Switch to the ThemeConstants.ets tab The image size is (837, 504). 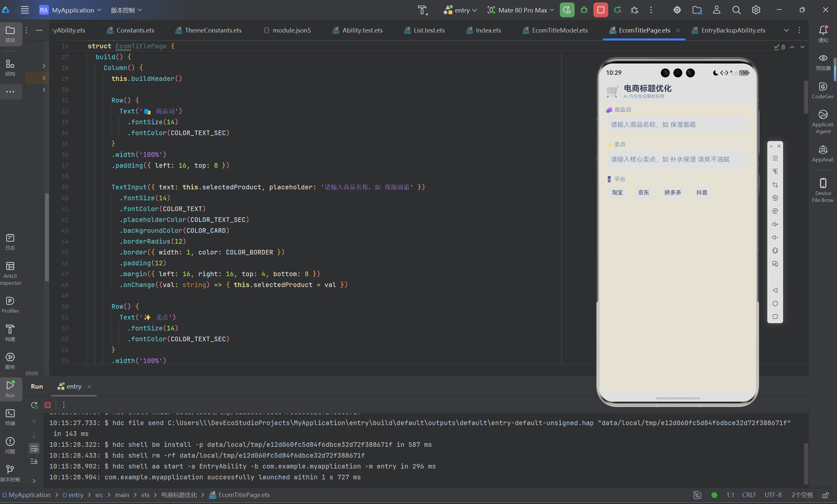(x=208, y=30)
